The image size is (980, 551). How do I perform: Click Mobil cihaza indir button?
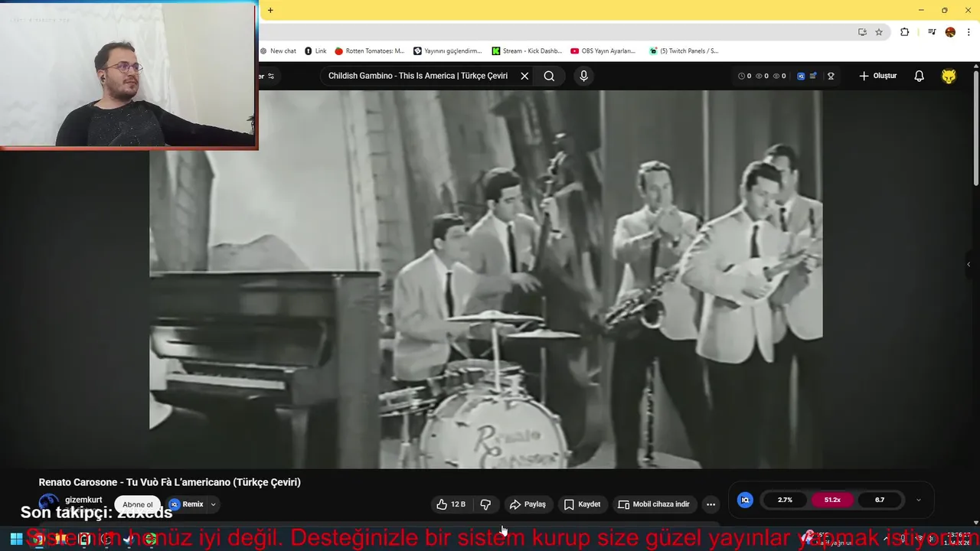tap(654, 504)
